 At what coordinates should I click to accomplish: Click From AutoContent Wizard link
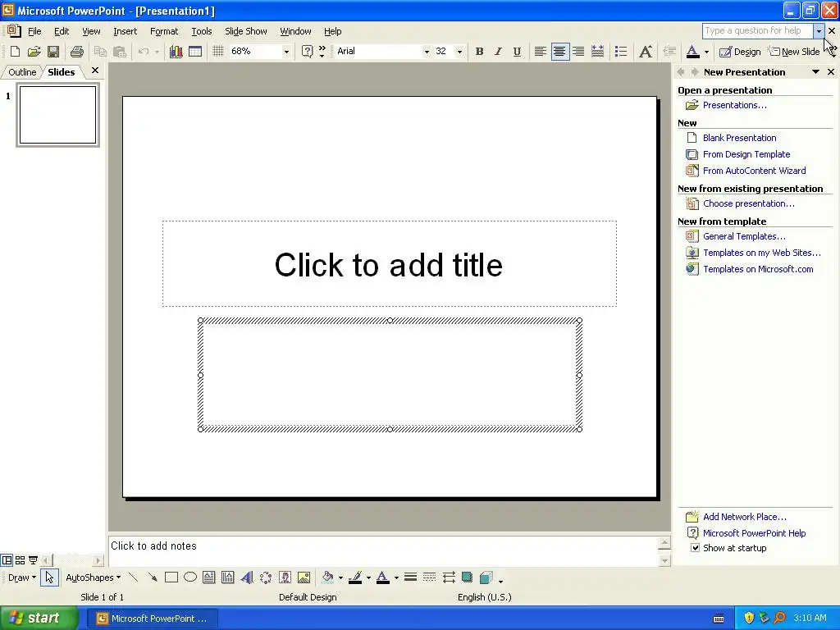[x=755, y=171]
